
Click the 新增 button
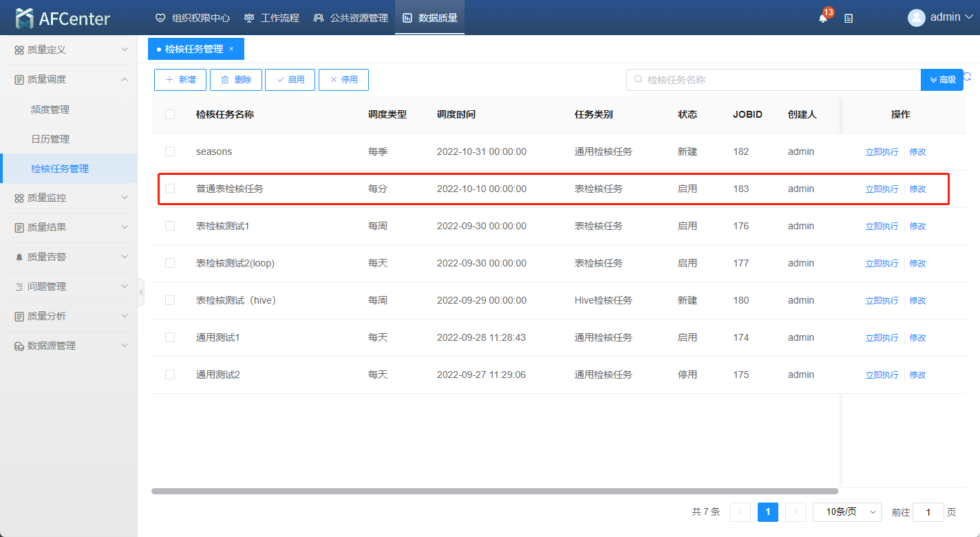(x=180, y=80)
